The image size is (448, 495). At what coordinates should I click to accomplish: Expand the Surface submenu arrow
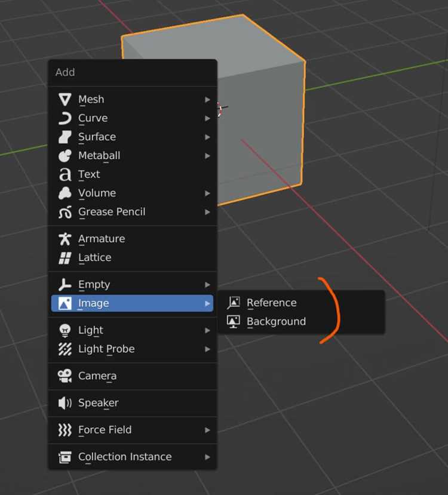[207, 137]
